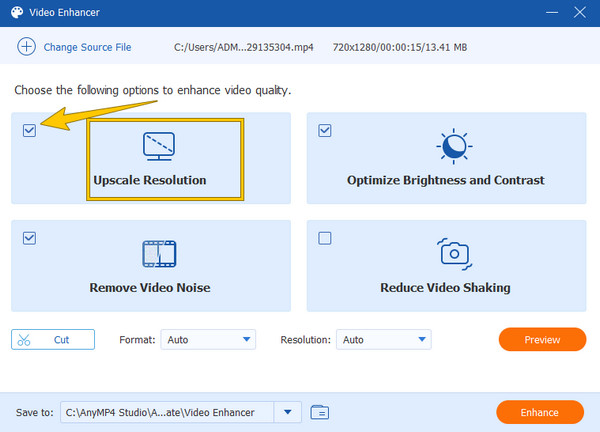600x432 pixels.
Task: Click the Save to path field
Action: click(x=167, y=412)
